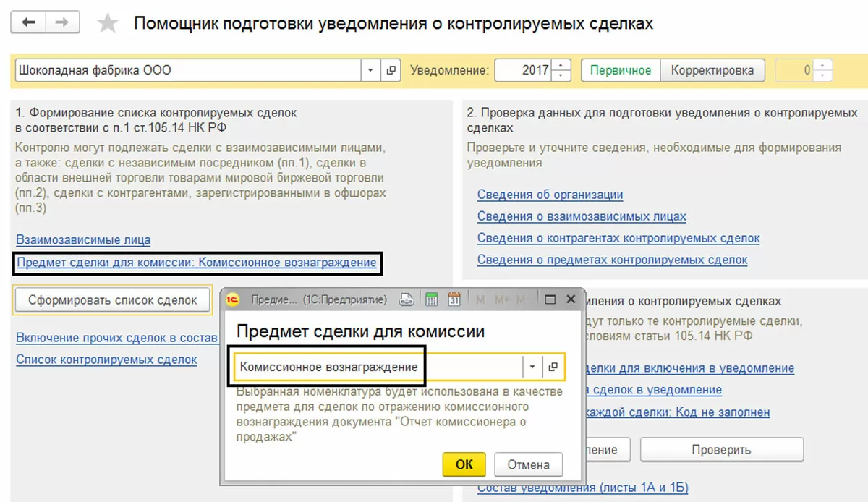Close the Предмет сделки dialog with X
868x502 pixels.
(x=570, y=299)
